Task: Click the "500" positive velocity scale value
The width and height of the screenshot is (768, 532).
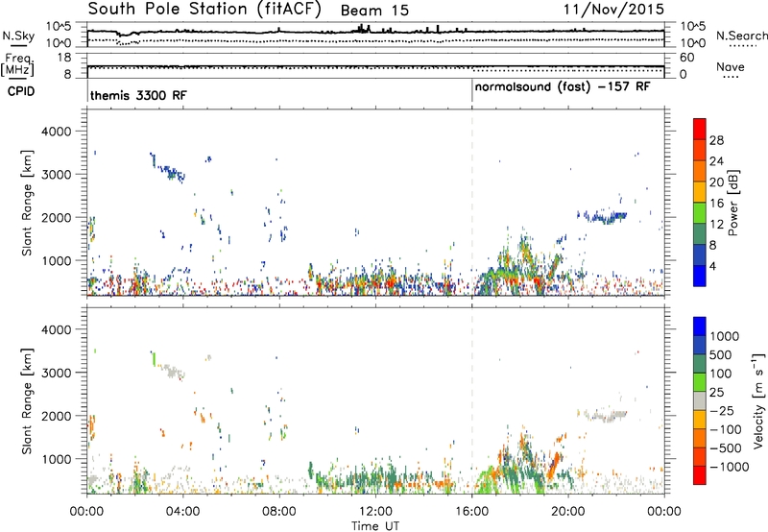Action: 721,355
